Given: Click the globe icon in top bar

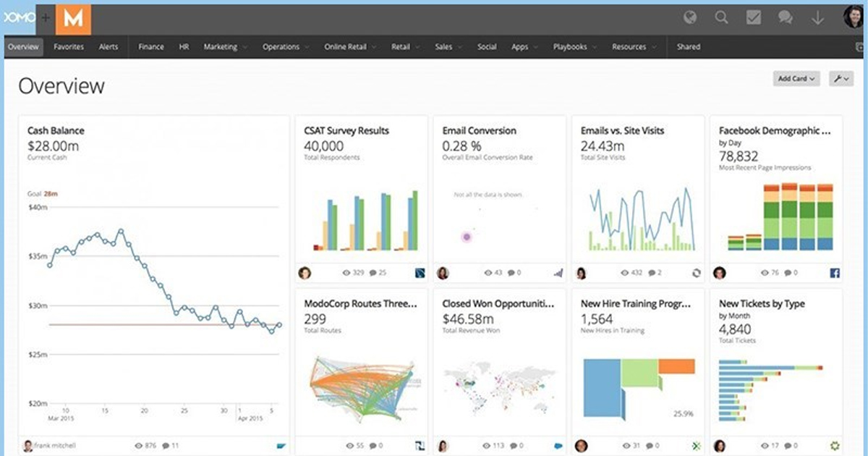Looking at the screenshot, I should [x=689, y=18].
